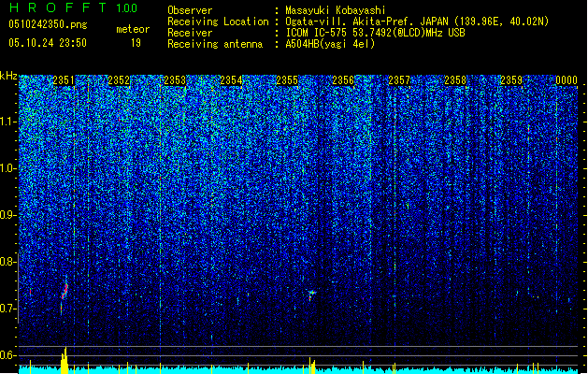Click the Observer label

[190, 10]
